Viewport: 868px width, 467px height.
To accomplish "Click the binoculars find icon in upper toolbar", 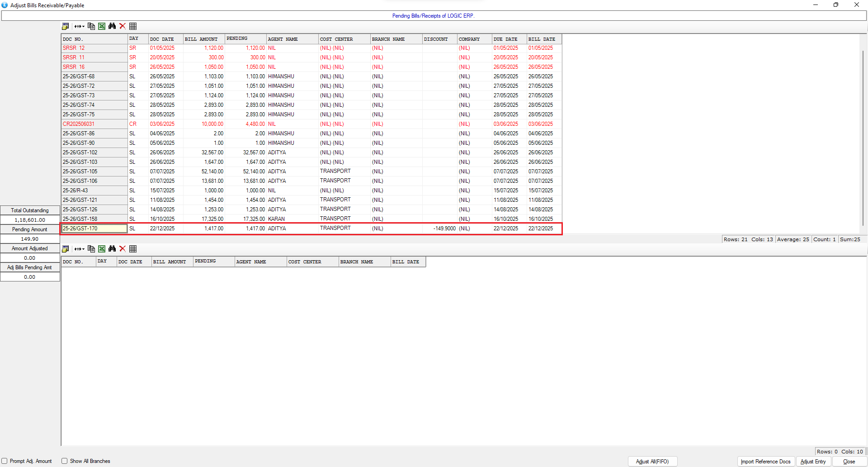I will click(x=112, y=26).
